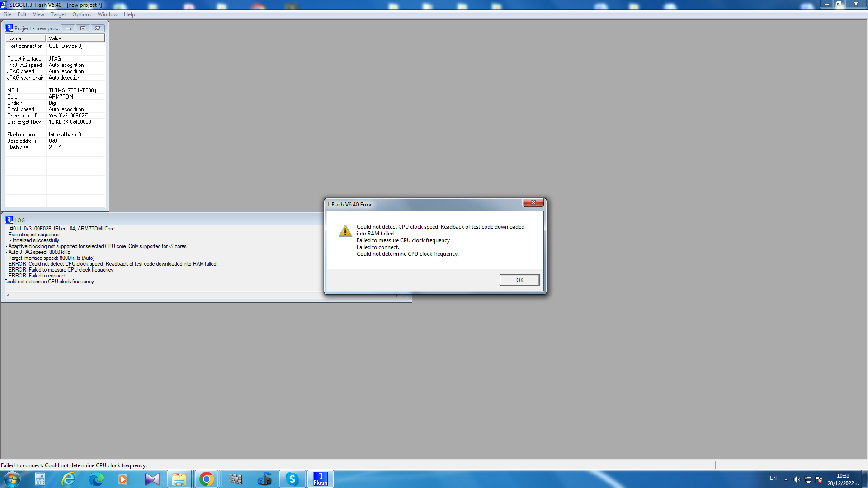The image size is (868, 488).
Task: Open the Options menu
Action: click(x=81, y=14)
